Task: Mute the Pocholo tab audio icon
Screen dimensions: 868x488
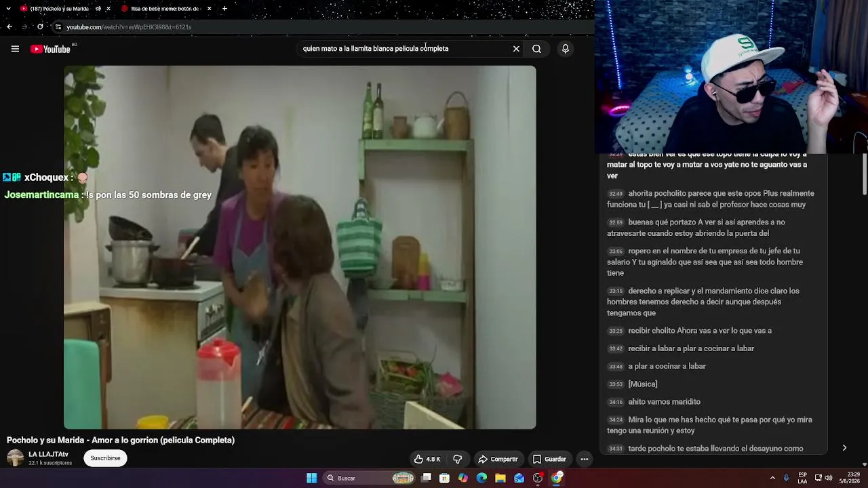Action: click(98, 9)
